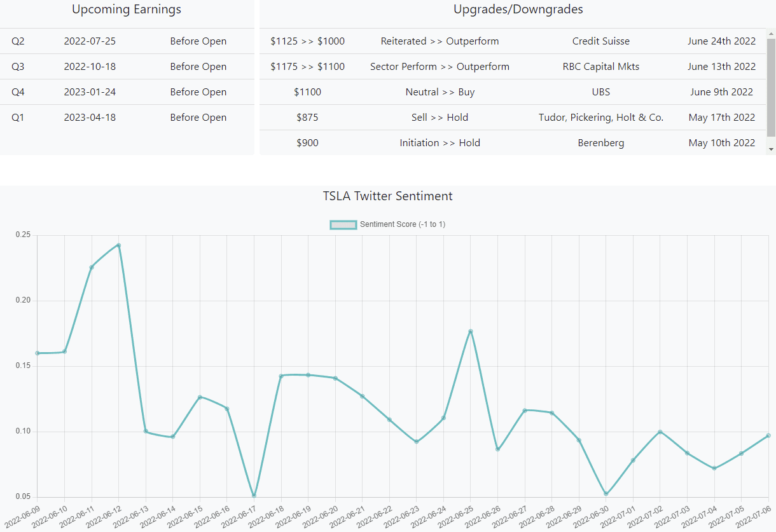Select the Berenberg Initiation >> Hold row
This screenshot has width=776, height=532.
(513, 143)
